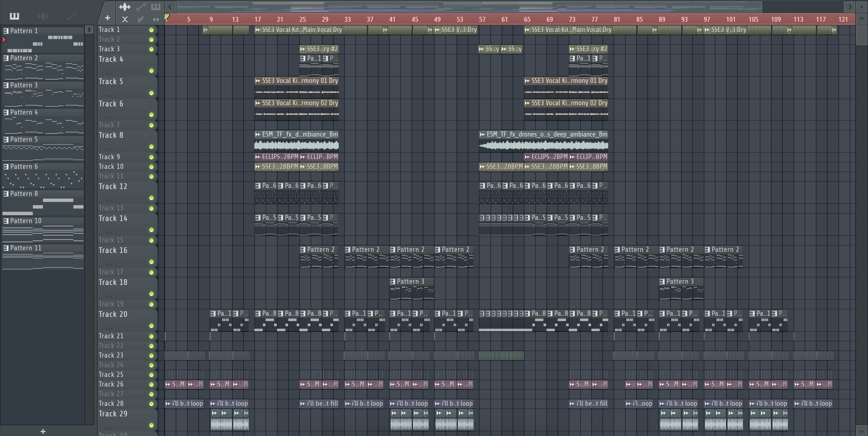This screenshot has height=436, width=868.
Task: Select the Track 4 header
Action: tap(127, 65)
